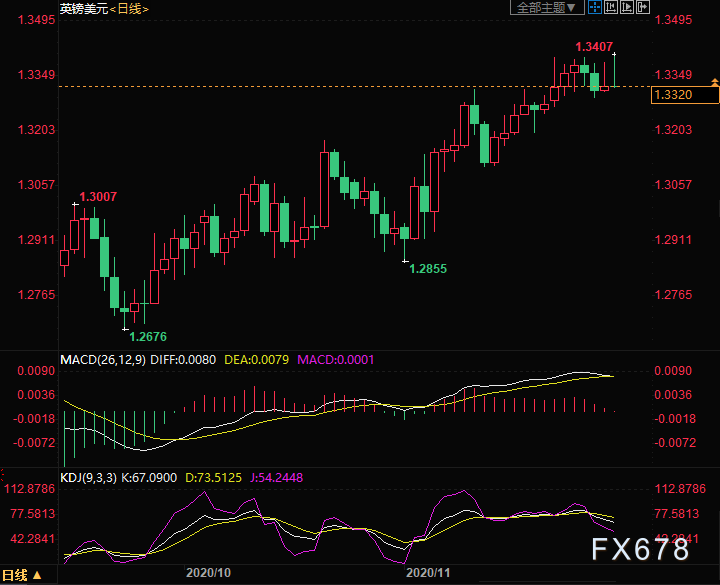
Task: Click the 英镑美元 chart title
Action: [80, 9]
